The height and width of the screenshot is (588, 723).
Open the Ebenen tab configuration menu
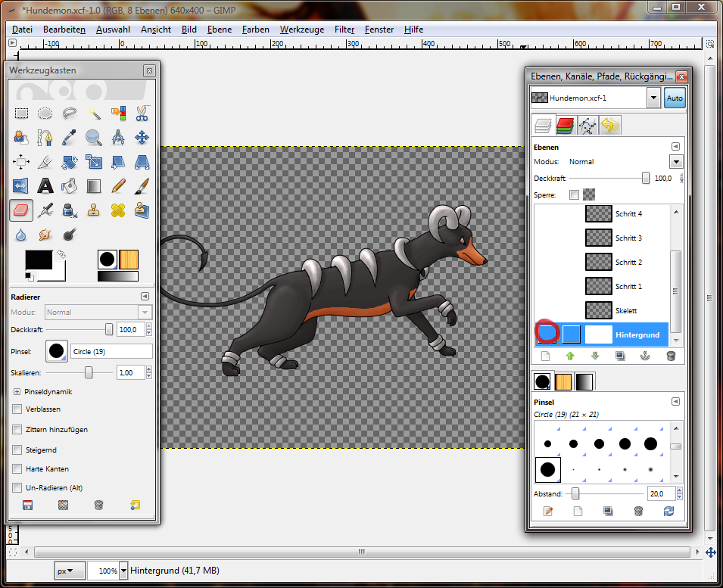675,147
